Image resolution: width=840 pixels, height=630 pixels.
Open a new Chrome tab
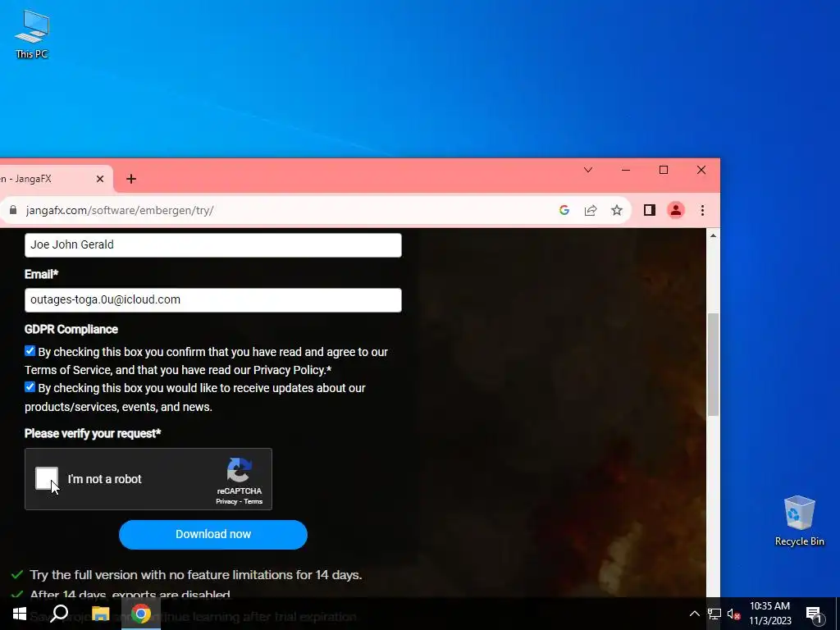(x=131, y=179)
